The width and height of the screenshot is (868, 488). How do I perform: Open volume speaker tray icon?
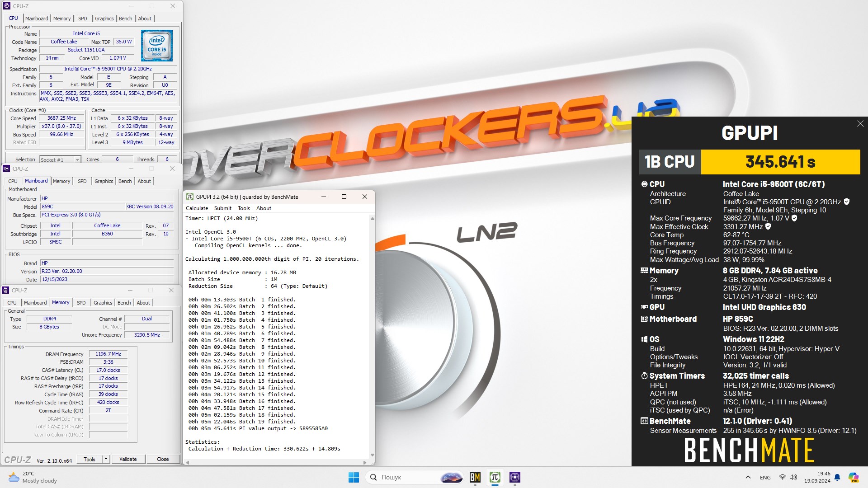(793, 477)
